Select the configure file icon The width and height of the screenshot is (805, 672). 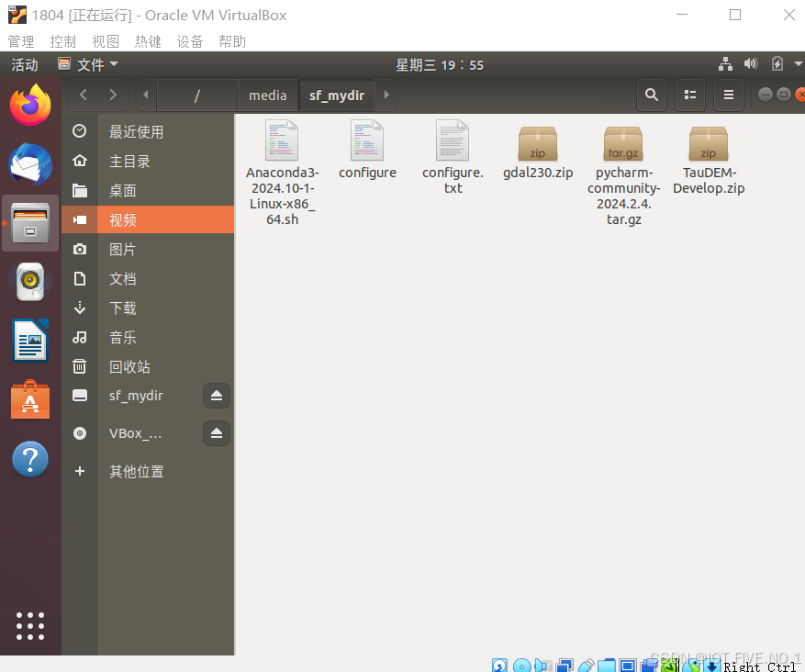click(x=367, y=150)
